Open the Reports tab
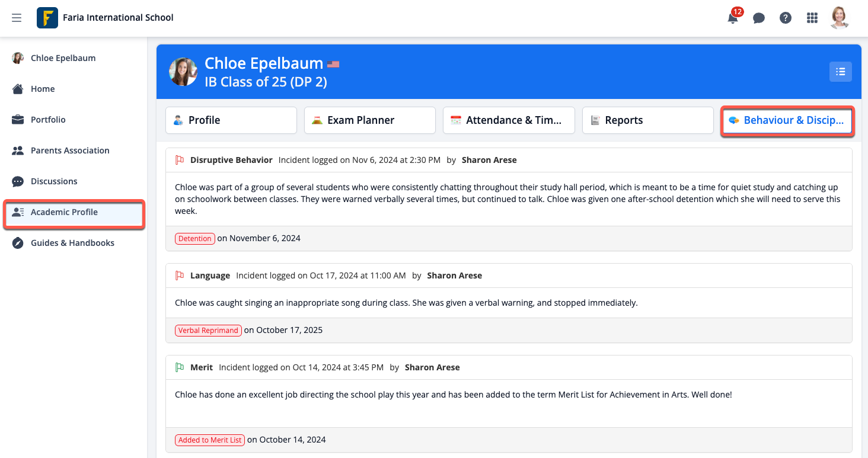The image size is (868, 458). pos(647,120)
